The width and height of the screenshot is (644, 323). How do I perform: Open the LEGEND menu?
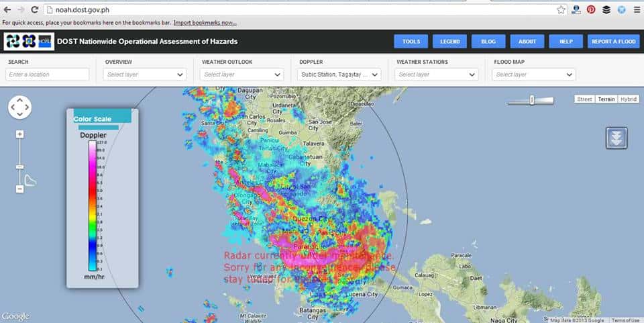(449, 41)
